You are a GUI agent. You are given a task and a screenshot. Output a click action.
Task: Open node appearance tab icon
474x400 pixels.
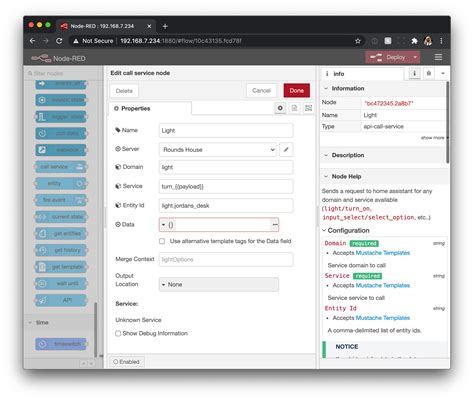click(x=309, y=108)
